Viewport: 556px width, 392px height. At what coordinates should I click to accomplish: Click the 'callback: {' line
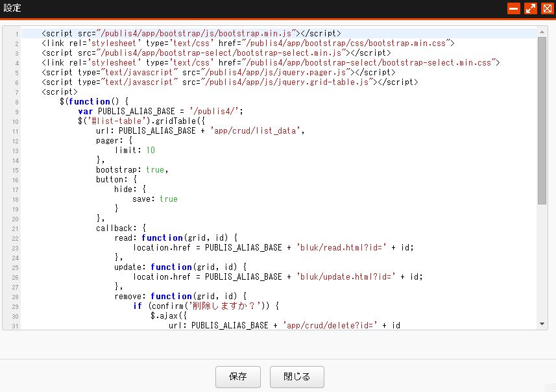[x=121, y=228]
